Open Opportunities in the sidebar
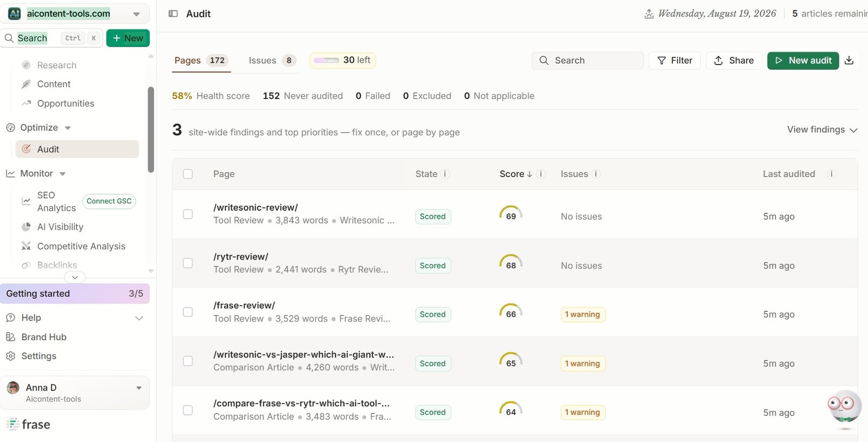Viewport: 868px width, 442px height. point(66,104)
